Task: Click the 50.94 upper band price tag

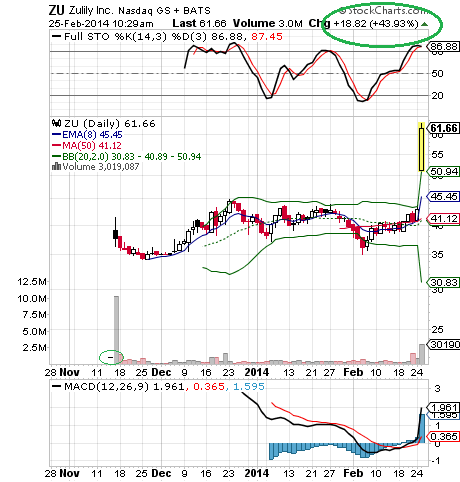Action: (443, 172)
